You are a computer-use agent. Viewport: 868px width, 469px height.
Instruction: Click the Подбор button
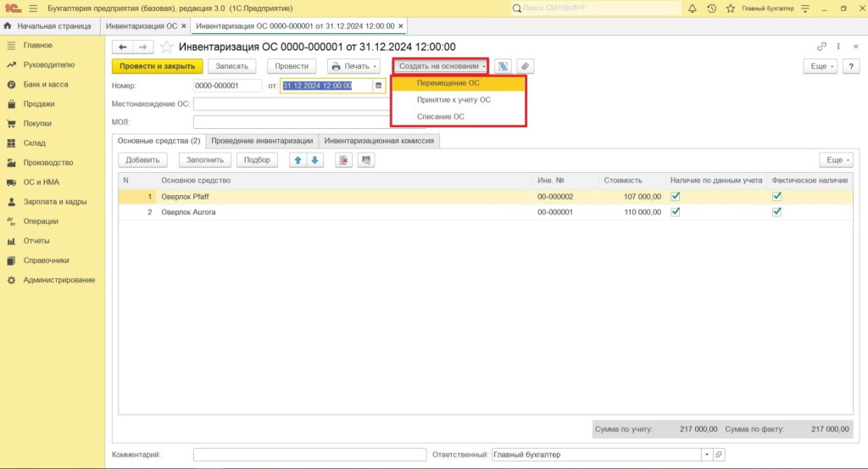tap(257, 160)
